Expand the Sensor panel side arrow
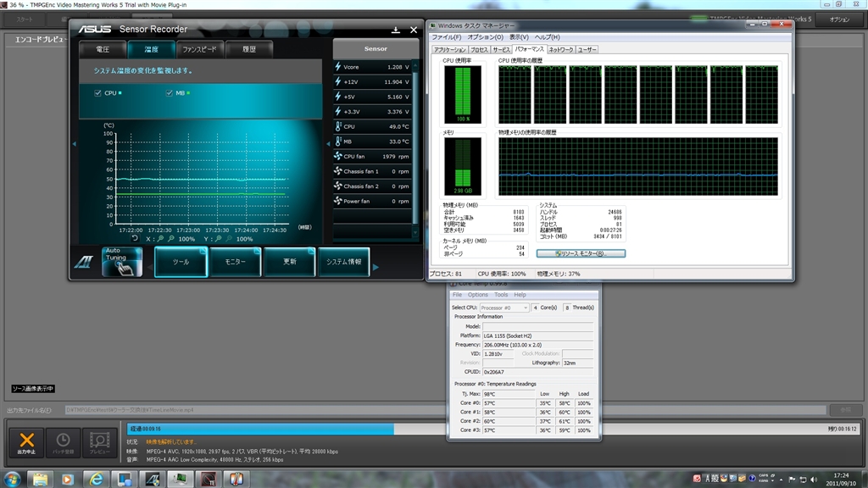The image size is (868, 488). [x=328, y=144]
